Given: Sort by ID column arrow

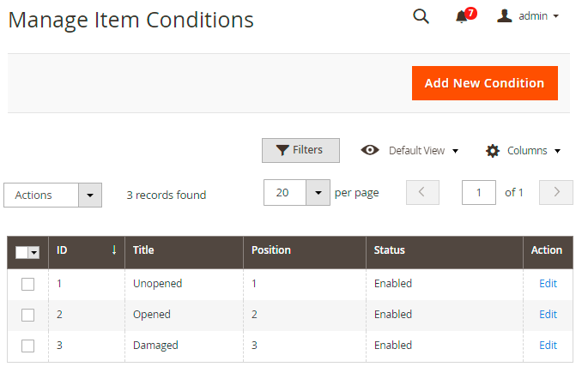Looking at the screenshot, I should point(114,250).
